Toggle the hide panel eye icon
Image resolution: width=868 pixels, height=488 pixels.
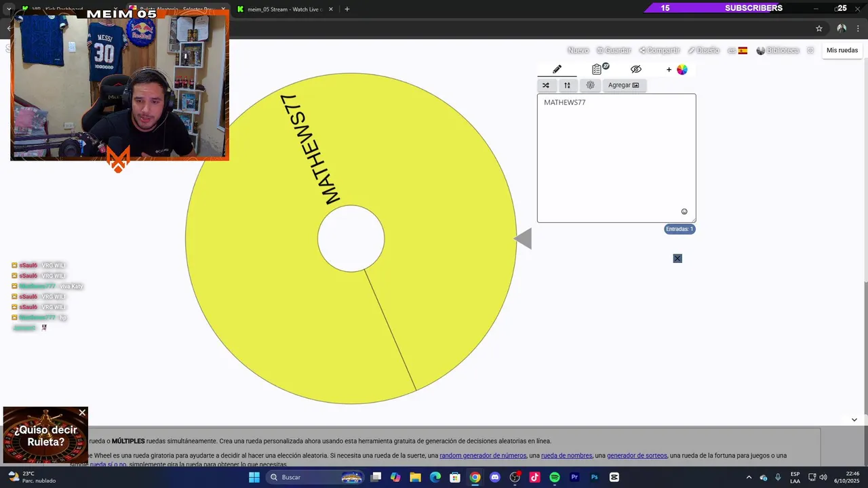635,69
